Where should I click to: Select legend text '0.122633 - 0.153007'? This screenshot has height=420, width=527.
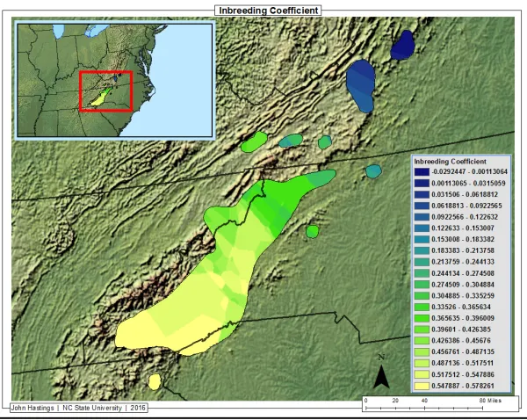click(463, 228)
